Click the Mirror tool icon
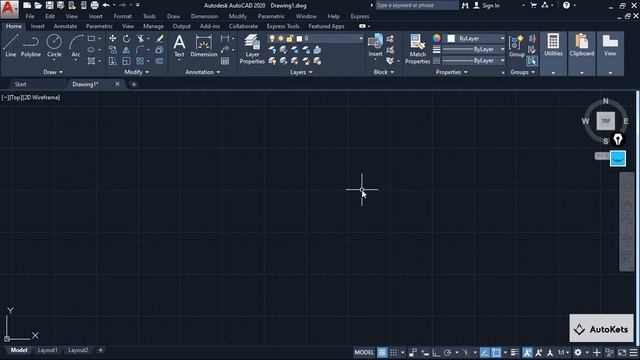640x360 pixels. click(127, 50)
